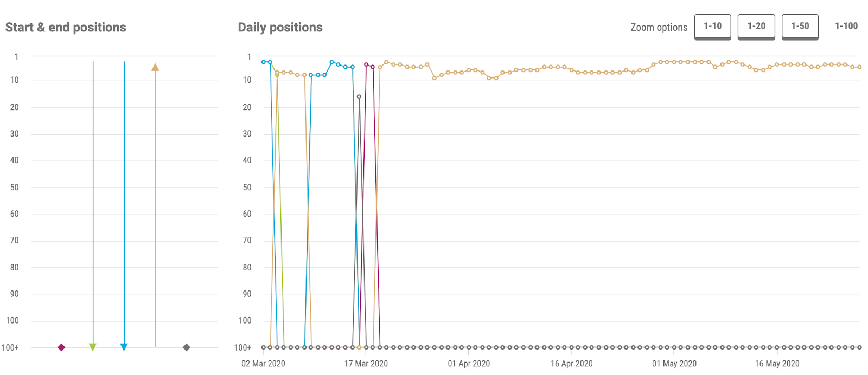Click the 17 Mar 2020 axis label
Screen dimensions: 868x375
(366, 364)
